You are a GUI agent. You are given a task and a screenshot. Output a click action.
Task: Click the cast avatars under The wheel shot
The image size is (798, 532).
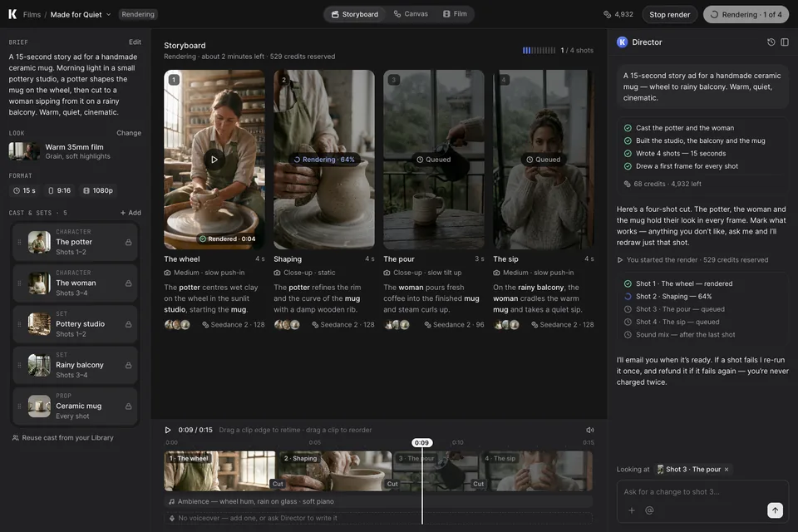(177, 325)
